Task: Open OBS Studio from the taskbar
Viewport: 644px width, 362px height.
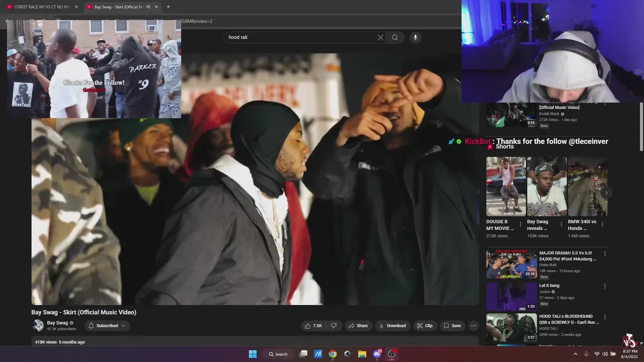Action: (x=392, y=354)
